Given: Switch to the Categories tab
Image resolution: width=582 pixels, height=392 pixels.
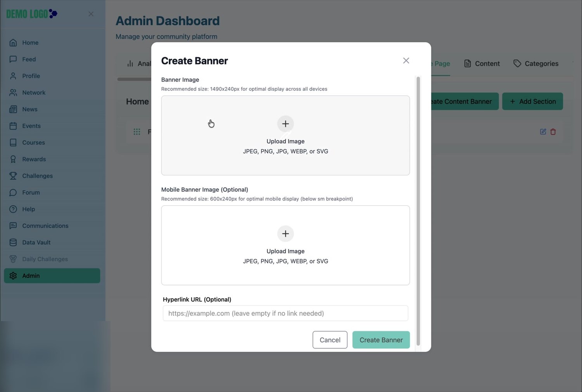Looking at the screenshot, I should coord(536,64).
